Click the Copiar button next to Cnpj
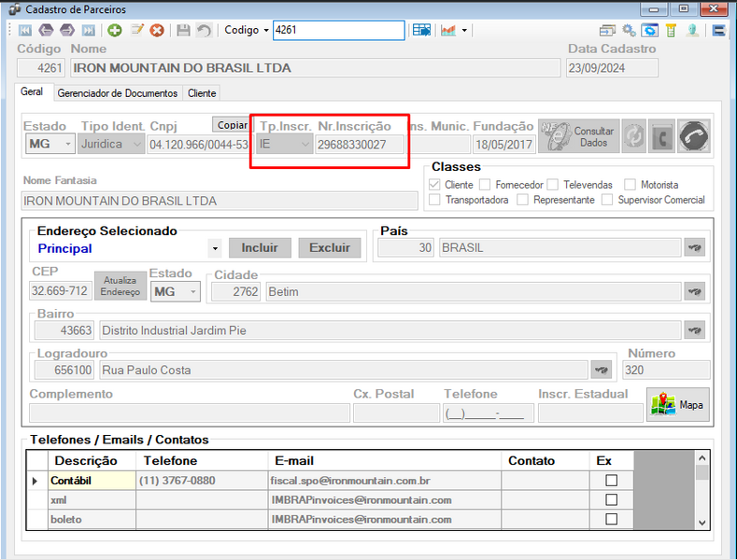 [232, 125]
